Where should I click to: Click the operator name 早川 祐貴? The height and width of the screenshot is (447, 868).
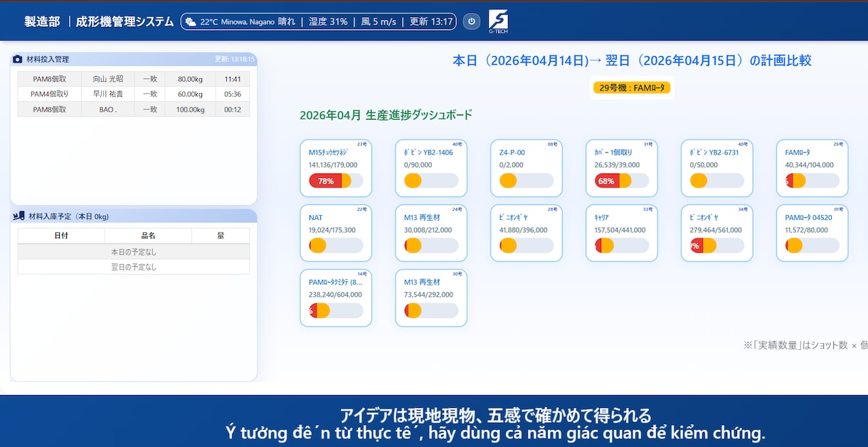coord(107,94)
